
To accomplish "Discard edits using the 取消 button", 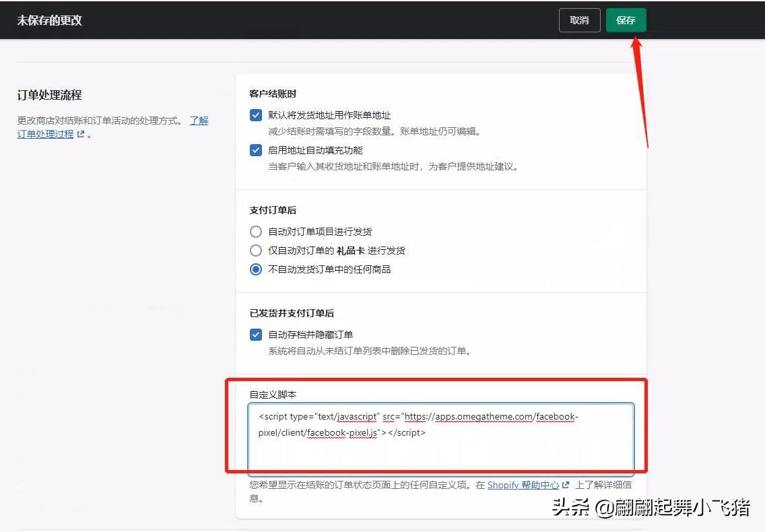I will [x=579, y=20].
